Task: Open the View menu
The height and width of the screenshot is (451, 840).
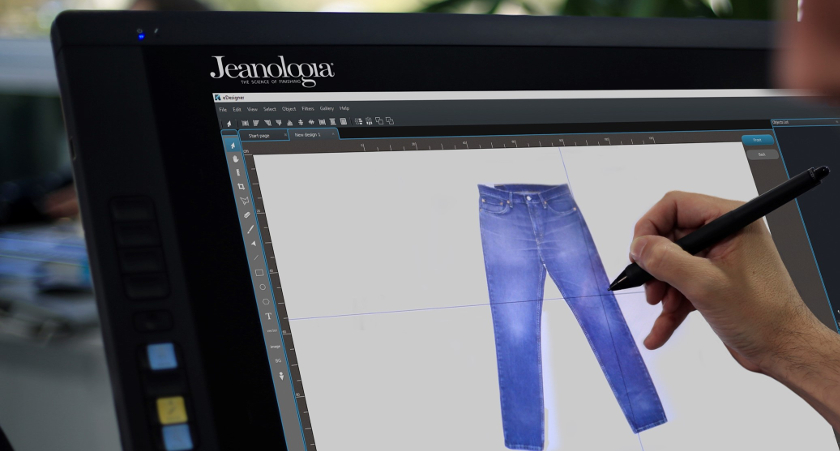Action: [x=252, y=109]
